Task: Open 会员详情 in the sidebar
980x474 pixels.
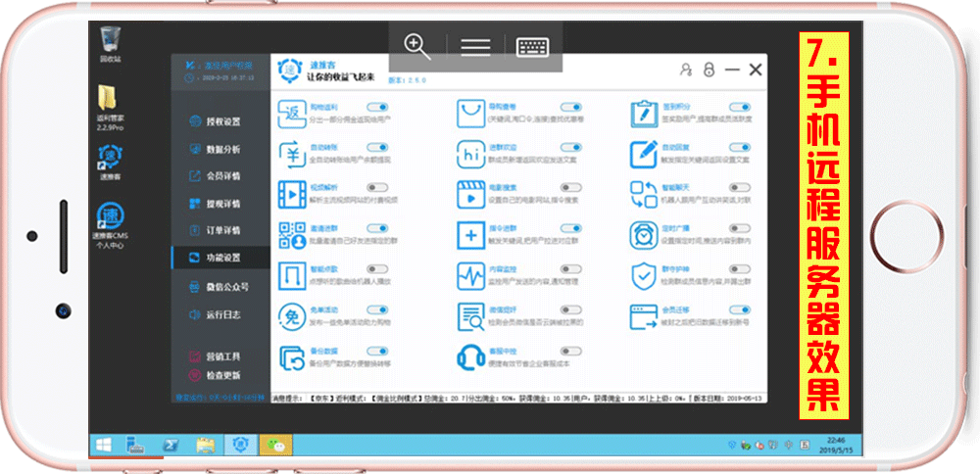Action: click(220, 176)
